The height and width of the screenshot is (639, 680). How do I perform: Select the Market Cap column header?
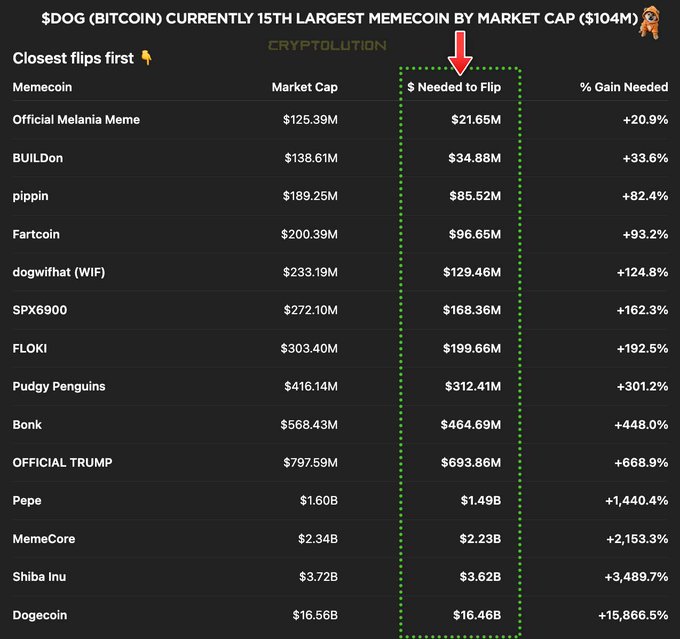(x=304, y=87)
